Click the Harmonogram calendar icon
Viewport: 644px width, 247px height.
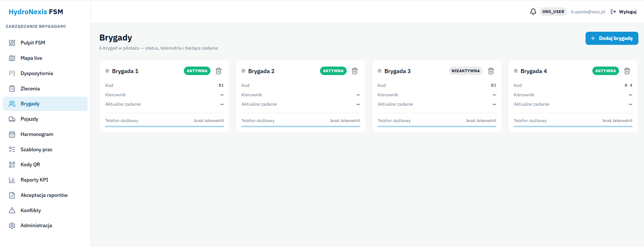(x=12, y=134)
